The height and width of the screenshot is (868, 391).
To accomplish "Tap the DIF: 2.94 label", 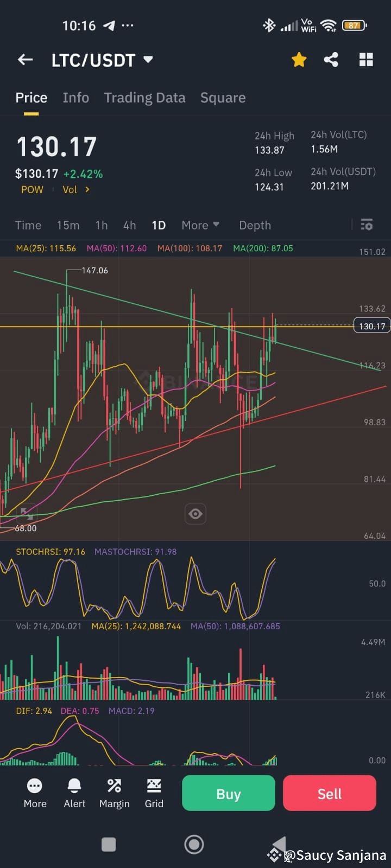I will tap(34, 711).
